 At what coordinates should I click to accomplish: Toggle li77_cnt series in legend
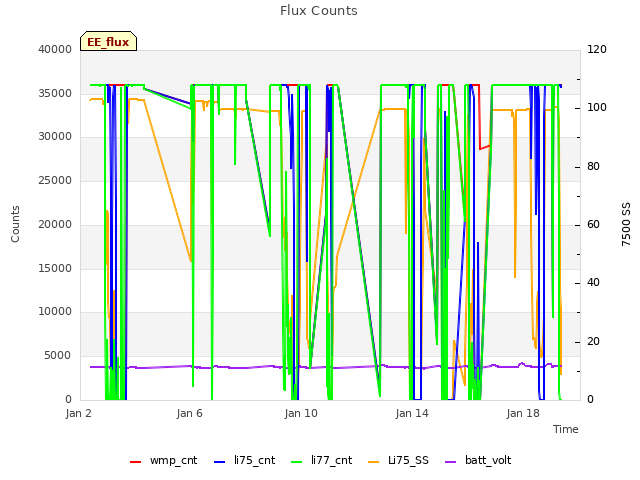(321, 460)
